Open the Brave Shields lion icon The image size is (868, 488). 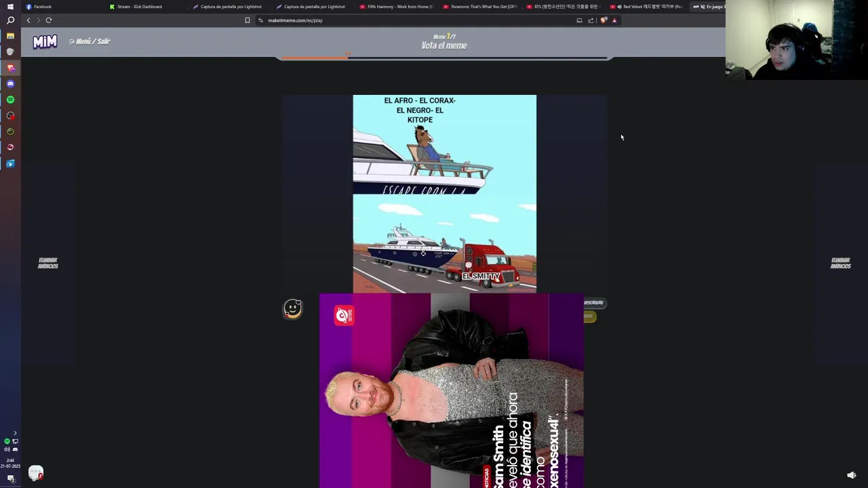pyautogui.click(x=604, y=20)
